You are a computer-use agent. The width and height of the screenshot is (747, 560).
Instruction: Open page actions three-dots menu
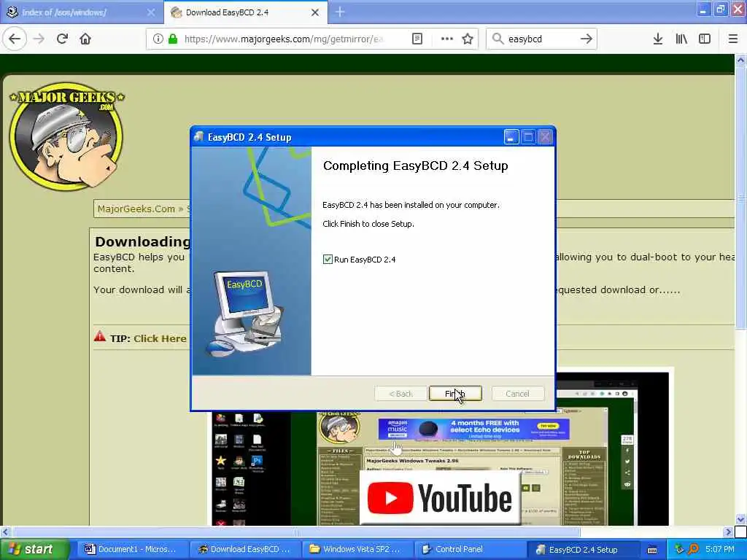pyautogui.click(x=447, y=39)
